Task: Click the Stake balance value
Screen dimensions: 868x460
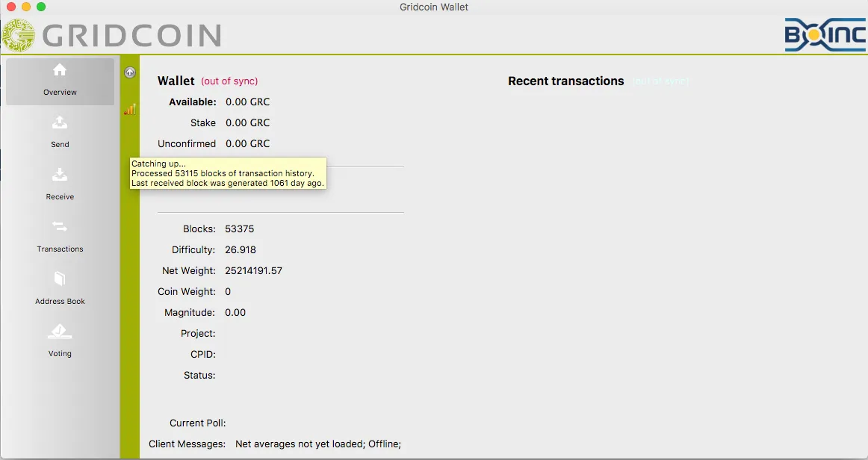Action: 247,123
